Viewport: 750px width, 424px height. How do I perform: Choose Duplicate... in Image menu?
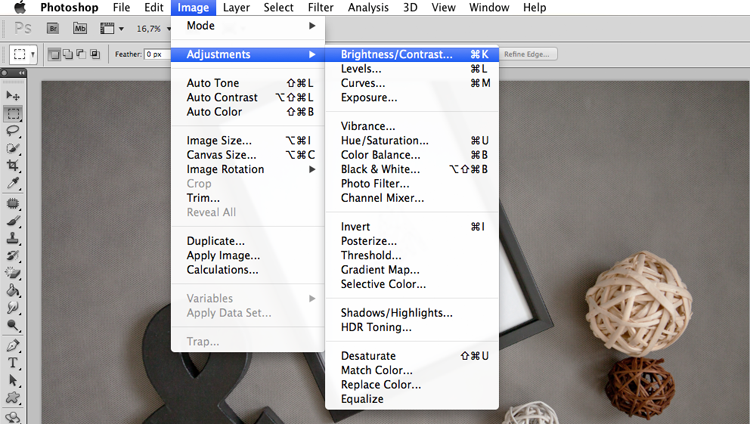click(248, 241)
